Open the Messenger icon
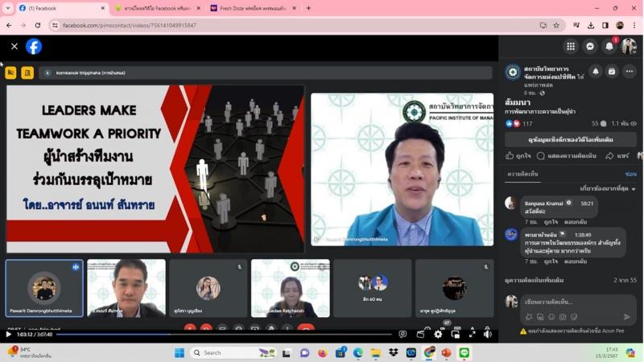 (x=590, y=47)
